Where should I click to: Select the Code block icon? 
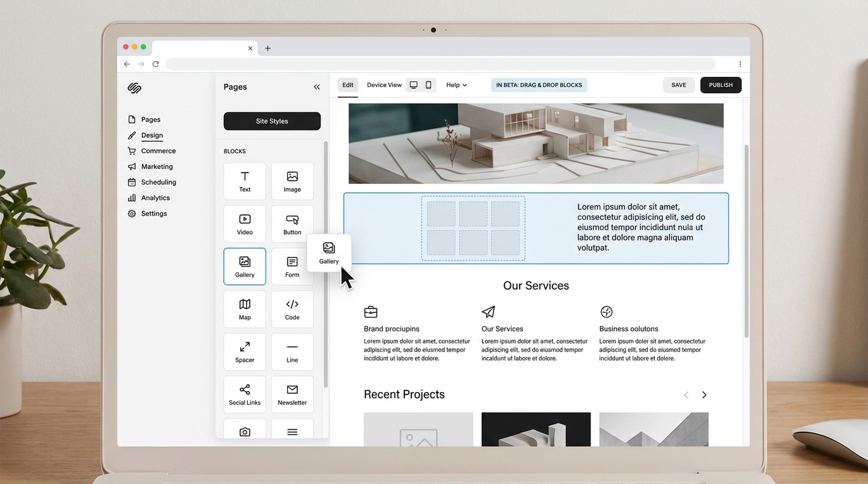click(x=292, y=309)
